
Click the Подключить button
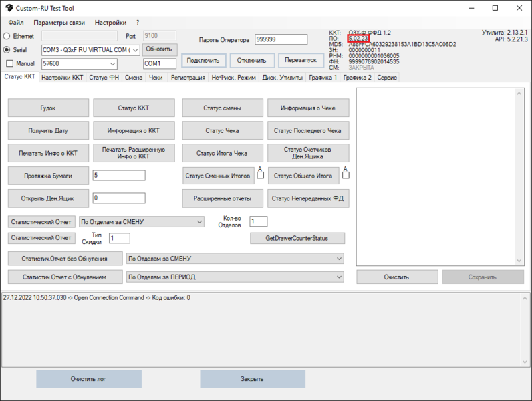pos(203,61)
